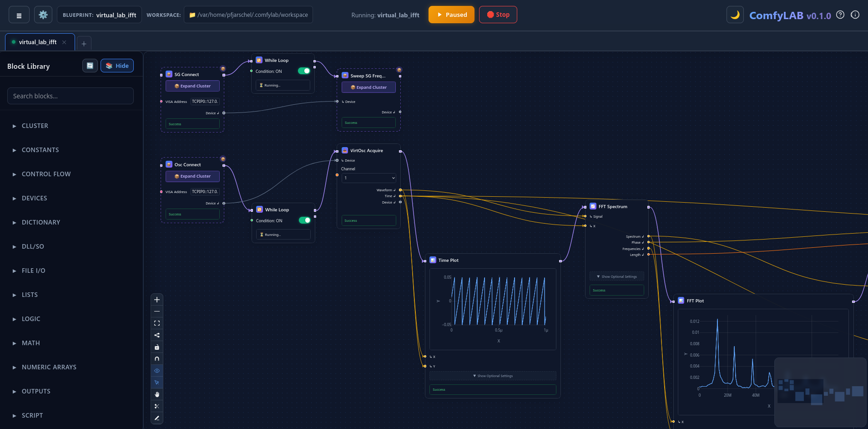Click the blueprint name virtual_lab_ifft
Viewport: 868px width, 429px height.
click(116, 15)
